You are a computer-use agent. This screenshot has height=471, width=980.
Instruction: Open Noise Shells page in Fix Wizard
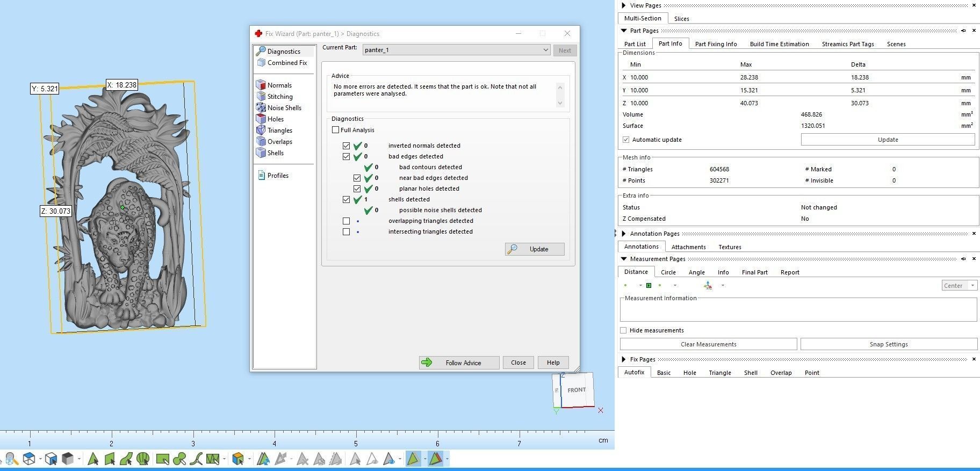(278, 108)
